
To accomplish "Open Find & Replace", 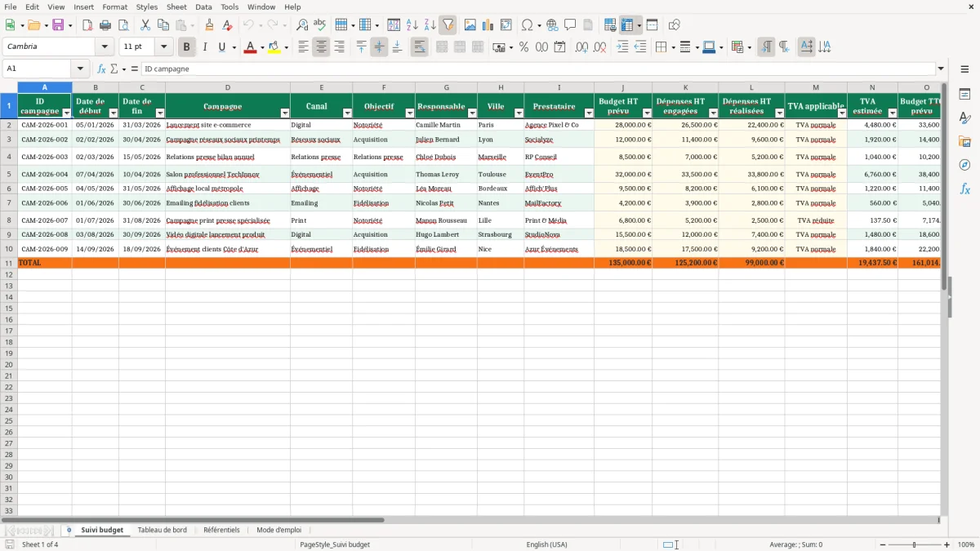I will pos(302,25).
